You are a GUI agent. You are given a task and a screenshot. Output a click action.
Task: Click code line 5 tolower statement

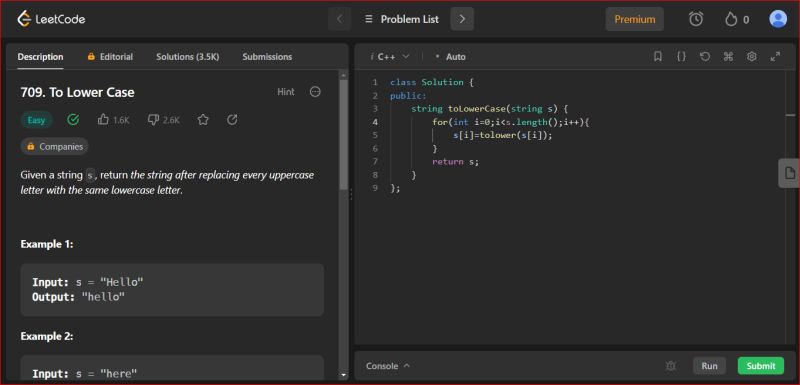tap(503, 135)
